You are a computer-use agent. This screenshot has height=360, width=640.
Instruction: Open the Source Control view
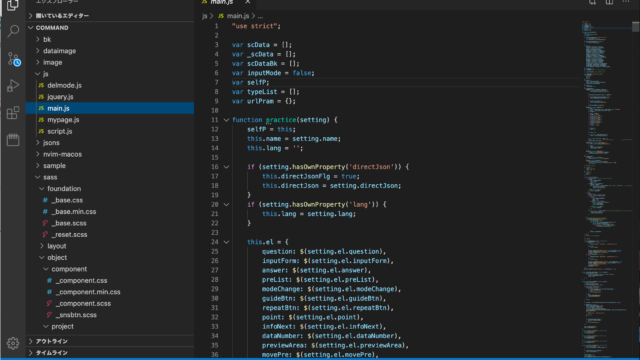pos(13,59)
